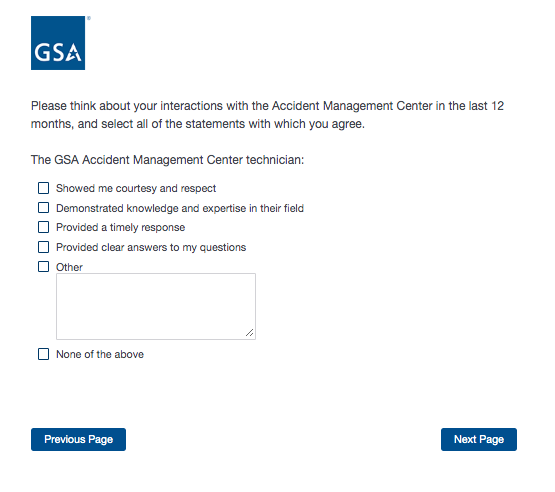The width and height of the screenshot is (555, 492).
Task: Click the "The GSA Accident Management Center technician:" prompt
Action: (167, 160)
